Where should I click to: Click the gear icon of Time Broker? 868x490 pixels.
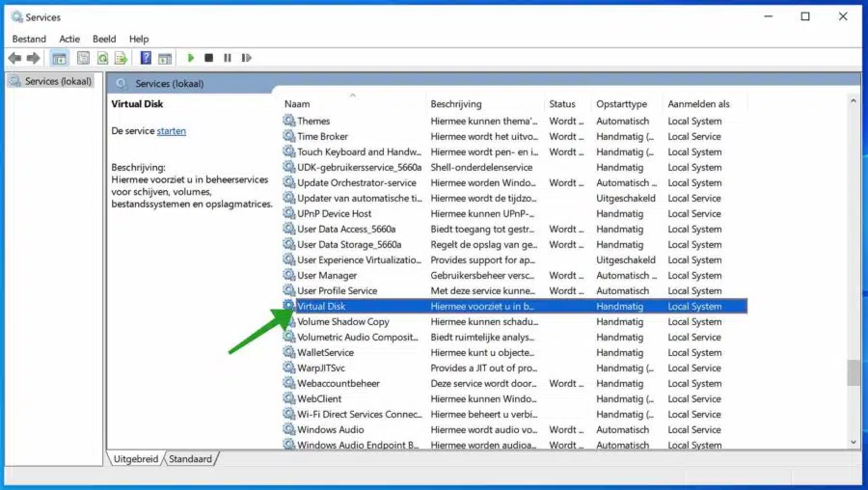point(289,136)
